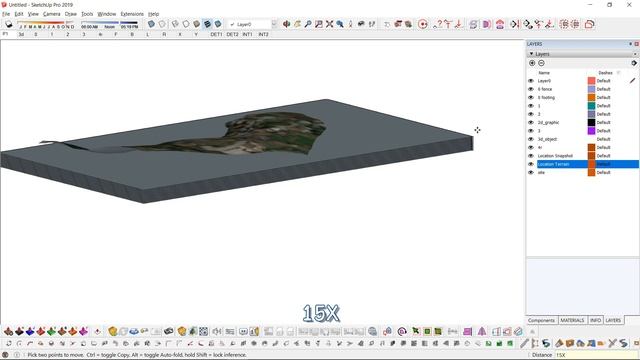Hide the Location Snapshot layer
The width and height of the screenshot is (640, 360).
(531, 156)
